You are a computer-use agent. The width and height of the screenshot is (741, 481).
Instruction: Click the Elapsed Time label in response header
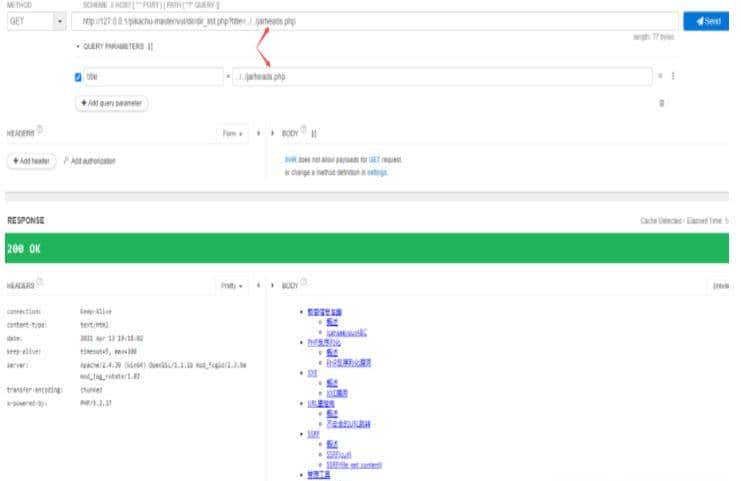(x=707, y=221)
